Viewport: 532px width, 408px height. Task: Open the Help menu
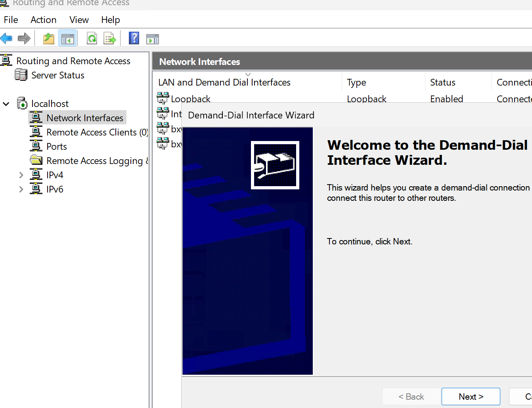click(x=110, y=19)
